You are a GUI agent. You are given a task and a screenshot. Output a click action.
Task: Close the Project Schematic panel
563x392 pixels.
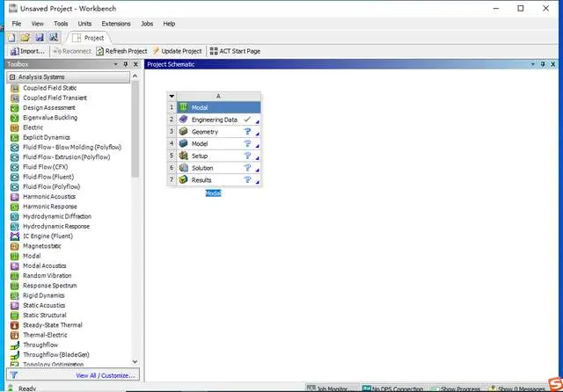pos(553,64)
